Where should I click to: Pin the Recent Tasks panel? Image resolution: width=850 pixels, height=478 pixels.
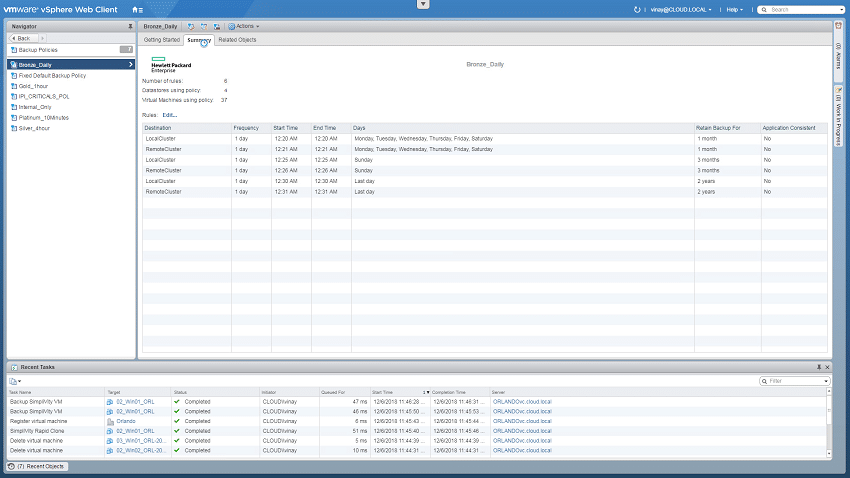point(819,367)
